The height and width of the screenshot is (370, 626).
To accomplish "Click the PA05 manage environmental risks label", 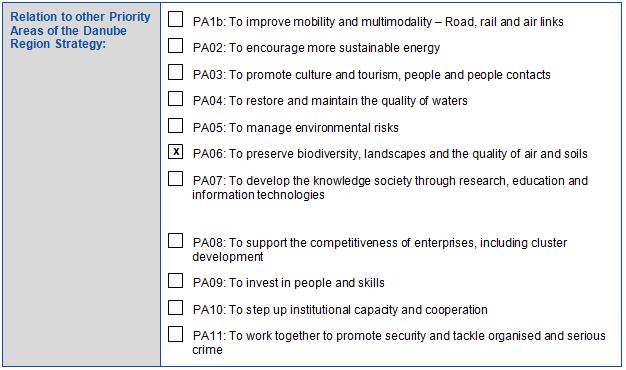I will click(295, 128).
